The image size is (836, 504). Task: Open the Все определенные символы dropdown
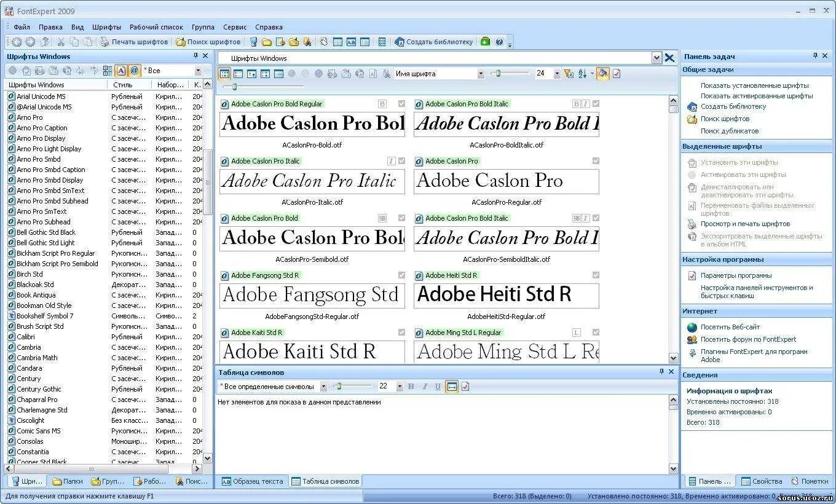point(323,387)
